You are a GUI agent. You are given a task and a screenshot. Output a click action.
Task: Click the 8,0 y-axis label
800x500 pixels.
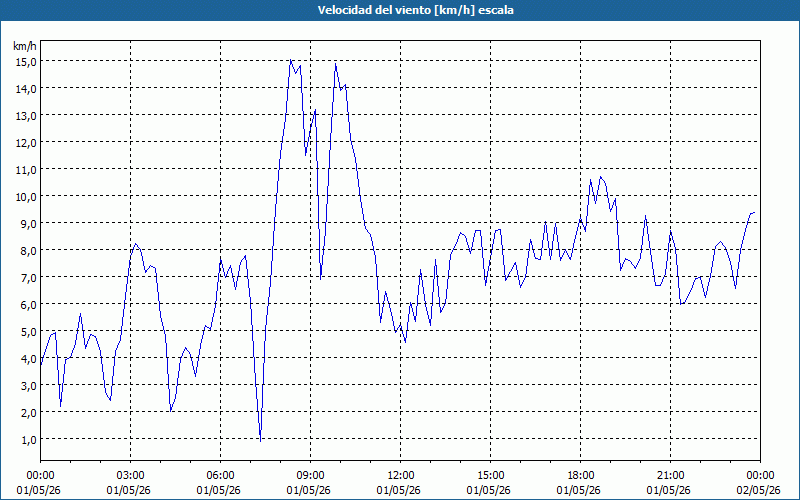click(29, 251)
